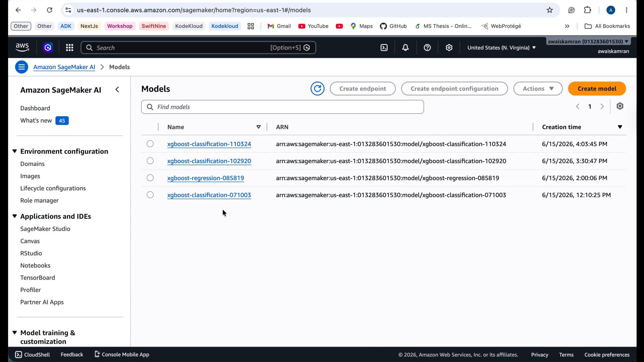This screenshot has height=362, width=644.
Task: Open the tab groups grid bookmark icon
Action: (x=251, y=26)
